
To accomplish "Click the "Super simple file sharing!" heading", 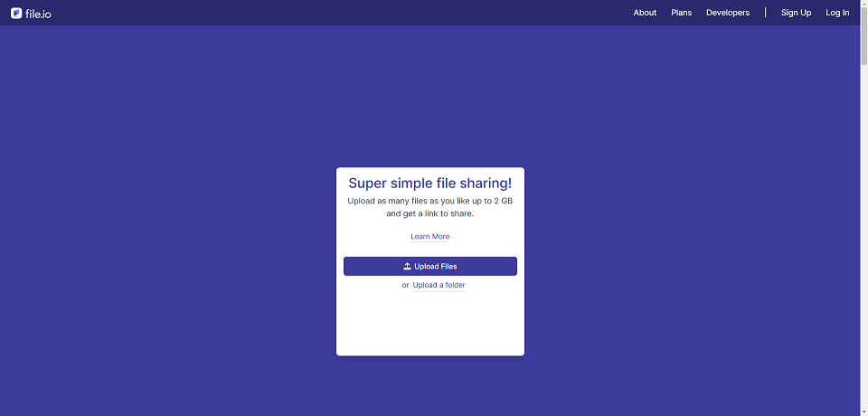I will (430, 184).
